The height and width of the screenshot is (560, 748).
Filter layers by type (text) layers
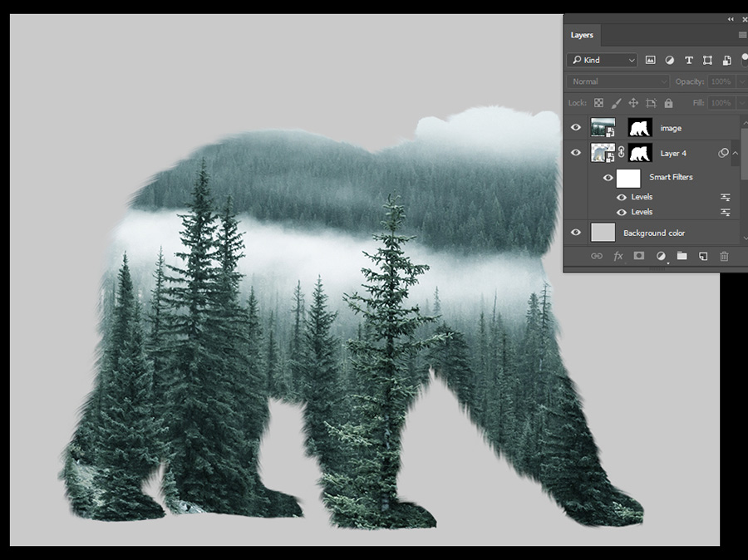point(688,60)
